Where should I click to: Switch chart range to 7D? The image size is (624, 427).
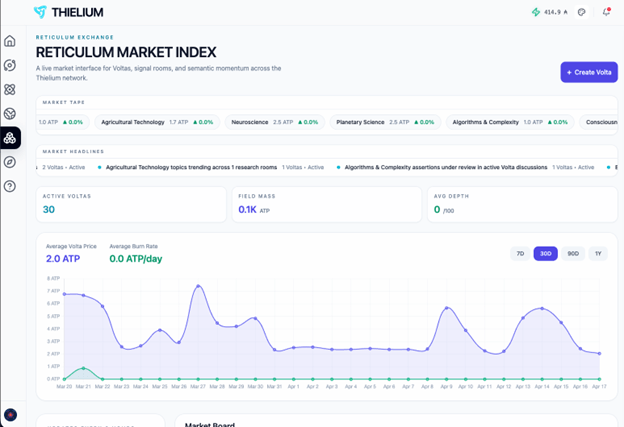point(520,254)
